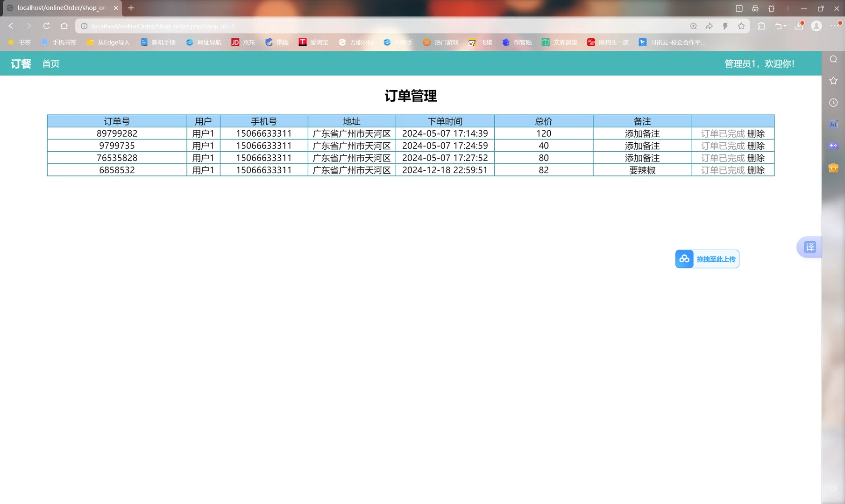Open the search panel in the browser sidebar
The width and height of the screenshot is (845, 504).
pyautogui.click(x=833, y=59)
